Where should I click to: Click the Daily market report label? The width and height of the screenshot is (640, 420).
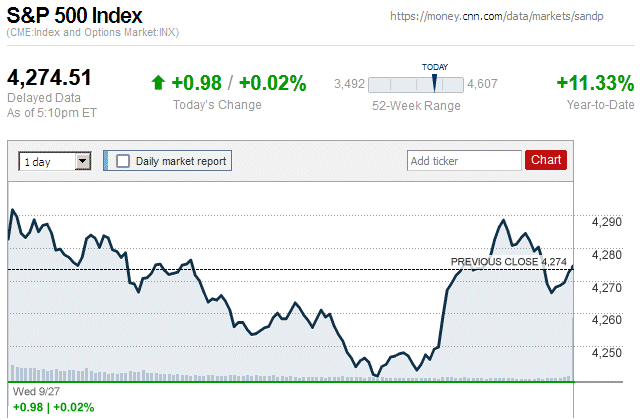pyautogui.click(x=181, y=160)
